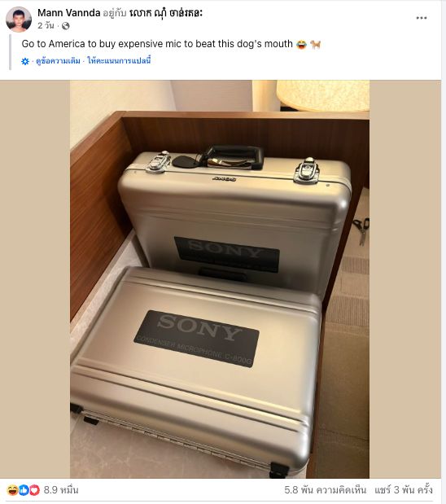Click the Haha reaction icon
This screenshot has height=504, width=446.
click(x=12, y=490)
